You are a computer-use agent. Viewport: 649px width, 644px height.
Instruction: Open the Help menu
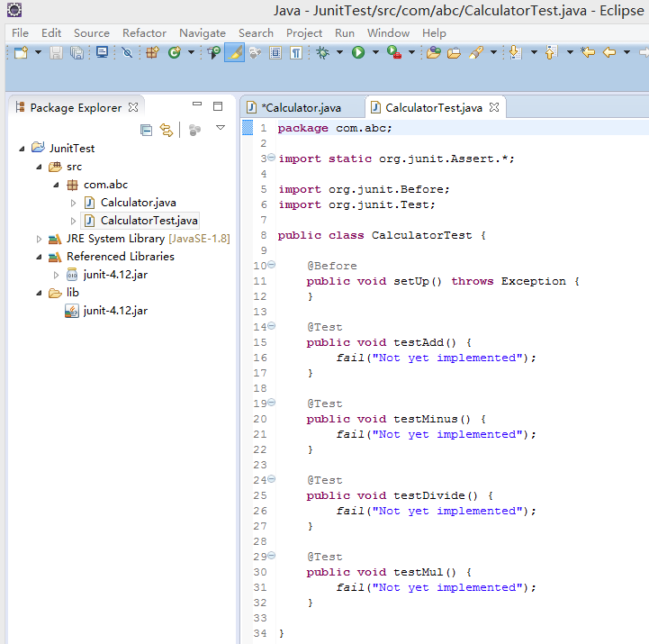(x=434, y=32)
